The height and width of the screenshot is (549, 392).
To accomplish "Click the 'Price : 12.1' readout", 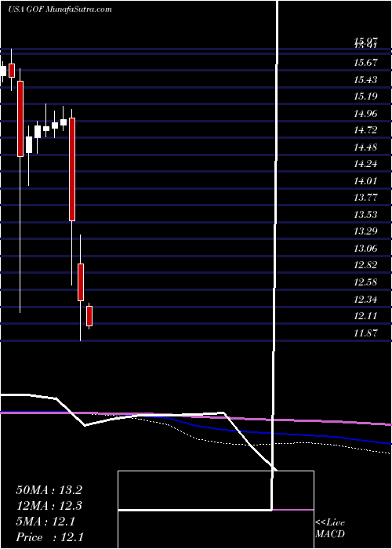I will 49,537.
